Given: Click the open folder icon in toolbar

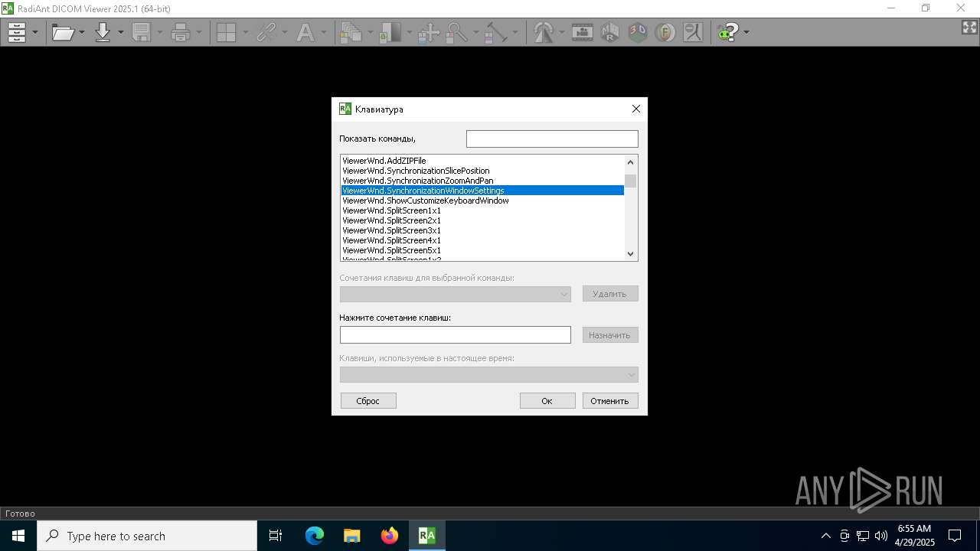Looking at the screenshot, I should [63, 32].
